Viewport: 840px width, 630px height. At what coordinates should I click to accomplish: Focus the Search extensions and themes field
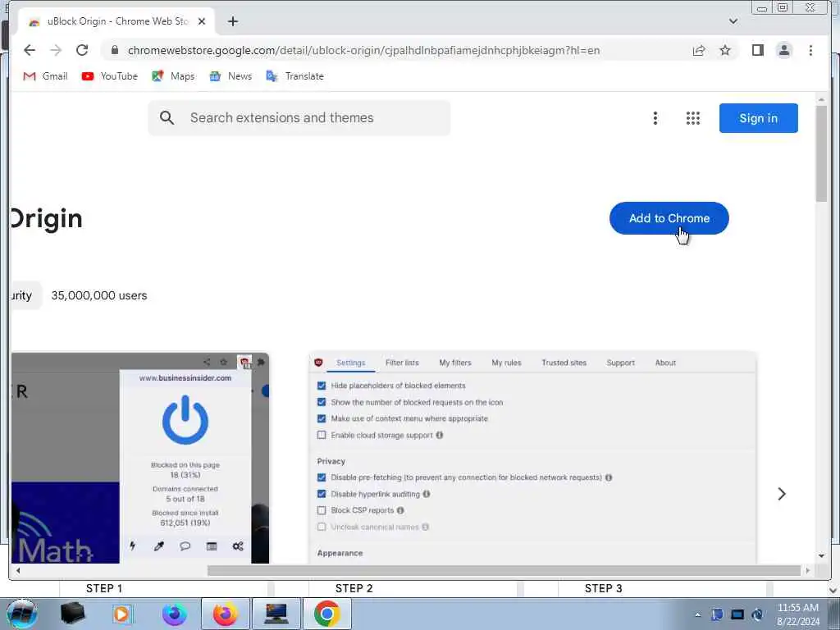[x=299, y=118]
